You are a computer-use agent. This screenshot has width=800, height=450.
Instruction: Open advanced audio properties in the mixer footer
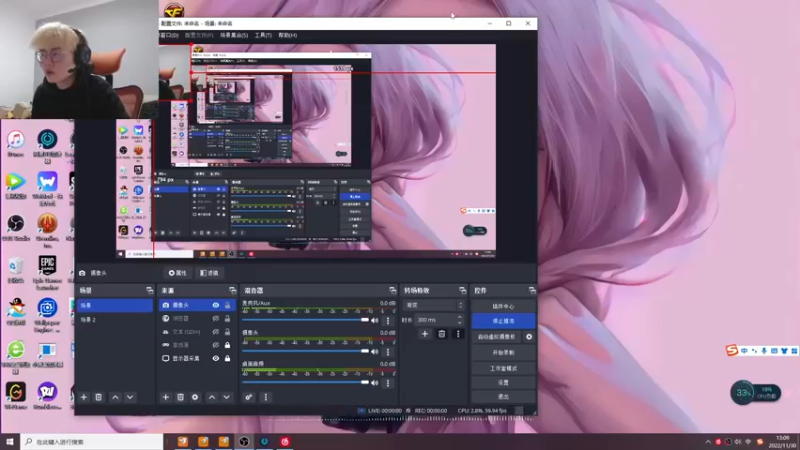tap(248, 397)
